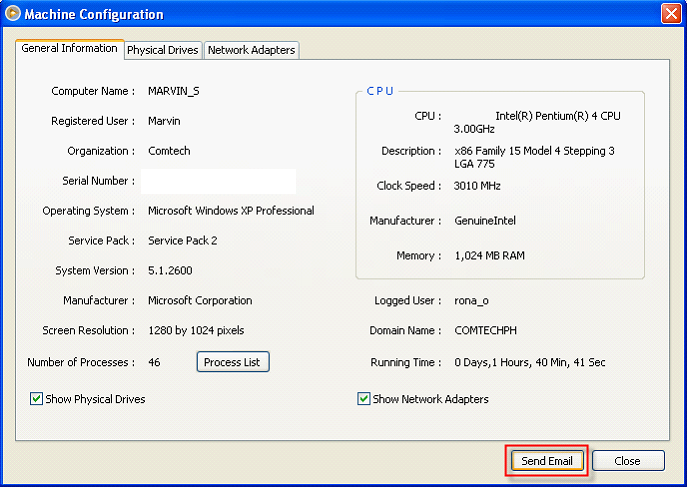Screen dimensions: 688x488
Task: Click the Domain Name label
Action: [x=405, y=330]
